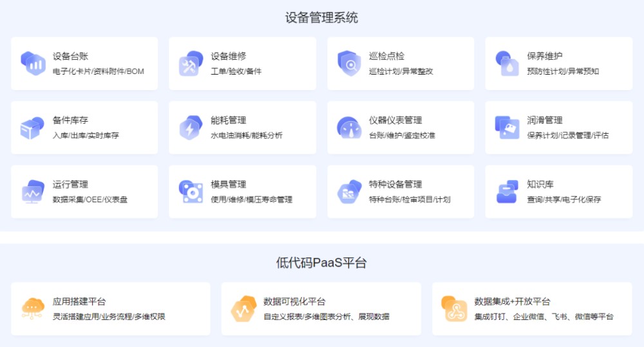Select 灵活搭建应用/业务流程/多维权限 description text

tap(109, 317)
